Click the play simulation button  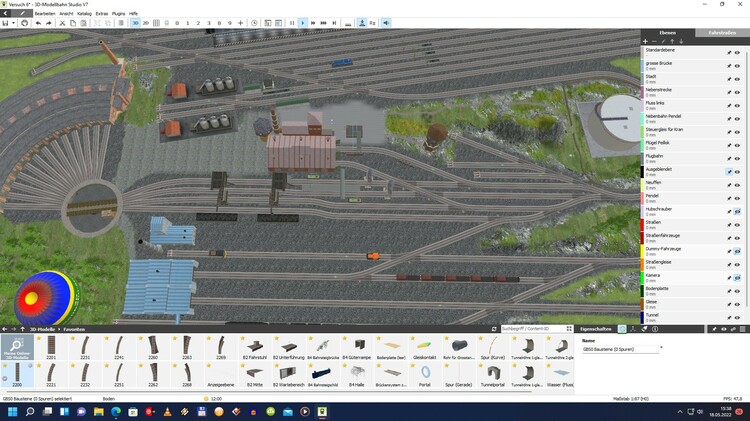click(x=304, y=22)
